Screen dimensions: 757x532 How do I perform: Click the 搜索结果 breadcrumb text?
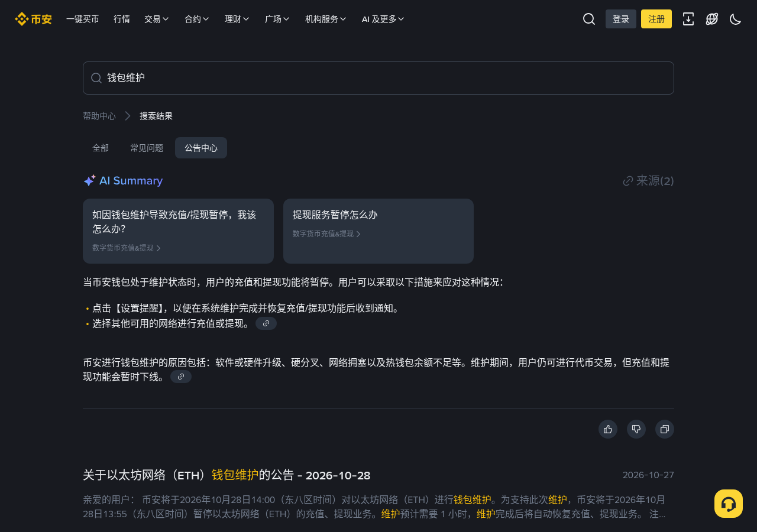click(x=156, y=116)
